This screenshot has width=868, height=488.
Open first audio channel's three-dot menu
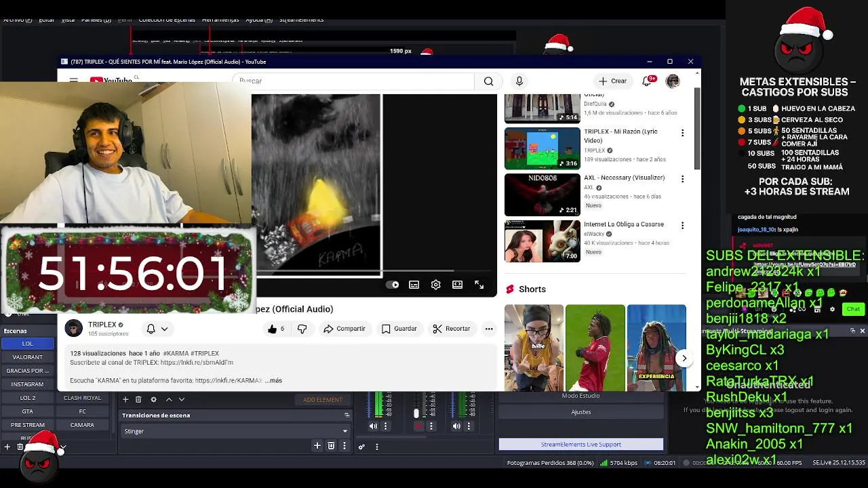(385, 426)
